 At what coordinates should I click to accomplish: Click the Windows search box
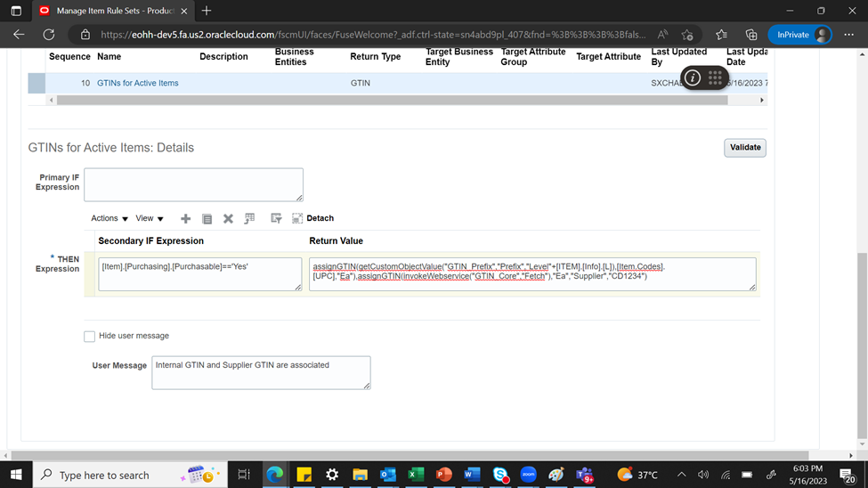pos(130,475)
